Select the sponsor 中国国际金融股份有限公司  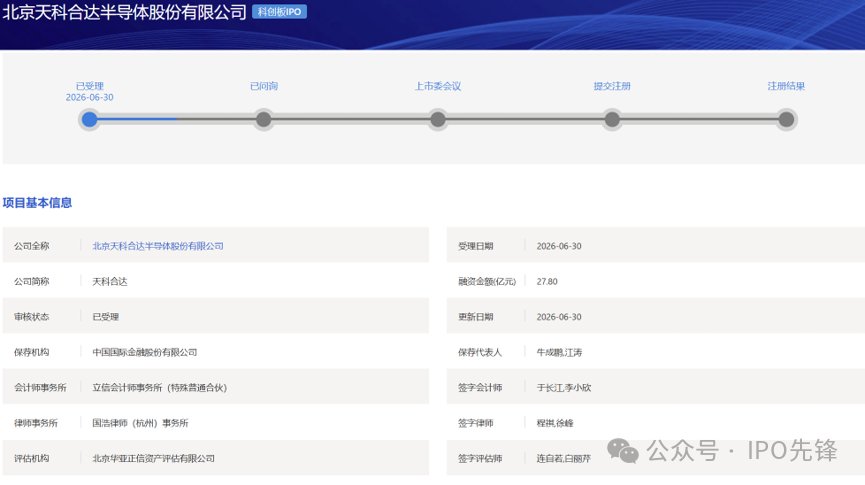tap(145, 352)
